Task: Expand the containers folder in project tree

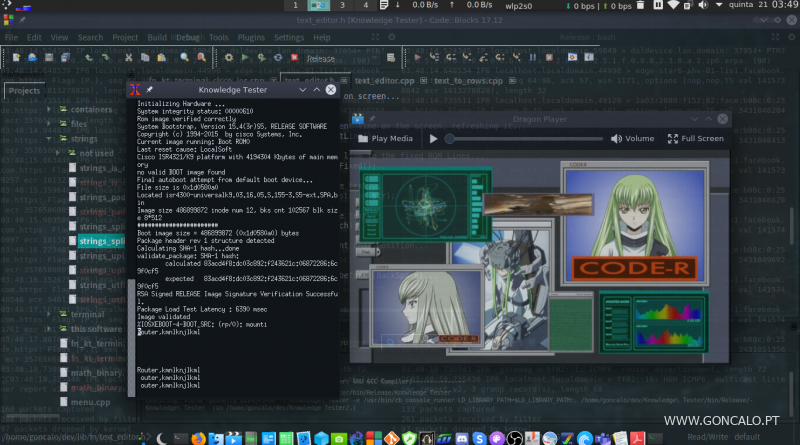Action: 49,109
